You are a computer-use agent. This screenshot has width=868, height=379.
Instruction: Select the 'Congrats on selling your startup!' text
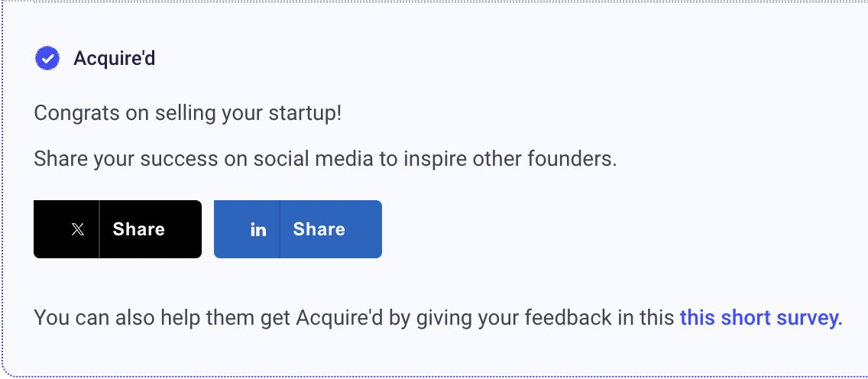188,113
